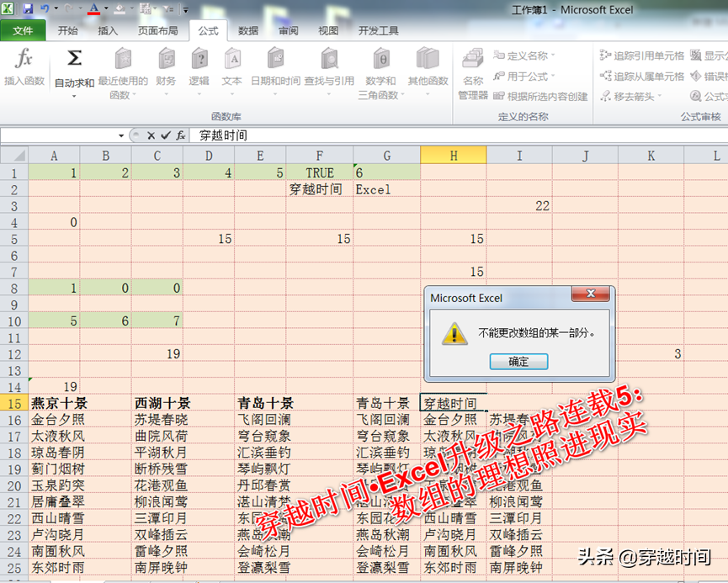The width and height of the screenshot is (728, 583).
Task: Switch to the Developer tab
Action: [379, 30]
